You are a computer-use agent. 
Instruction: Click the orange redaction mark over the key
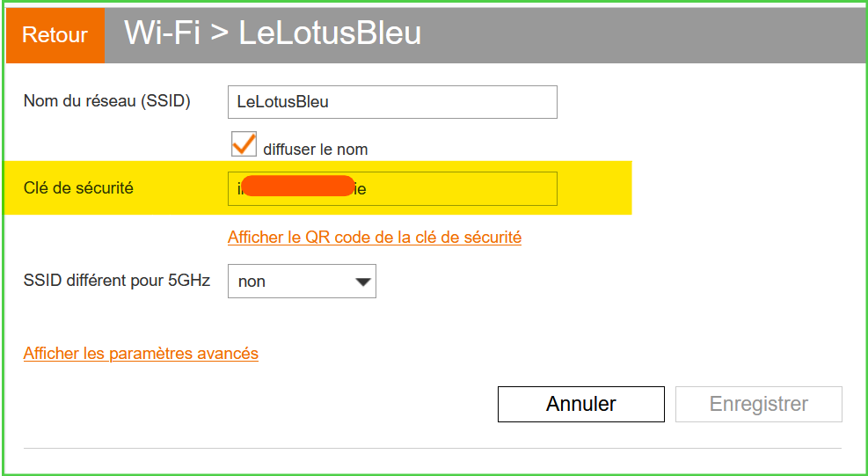point(297,187)
